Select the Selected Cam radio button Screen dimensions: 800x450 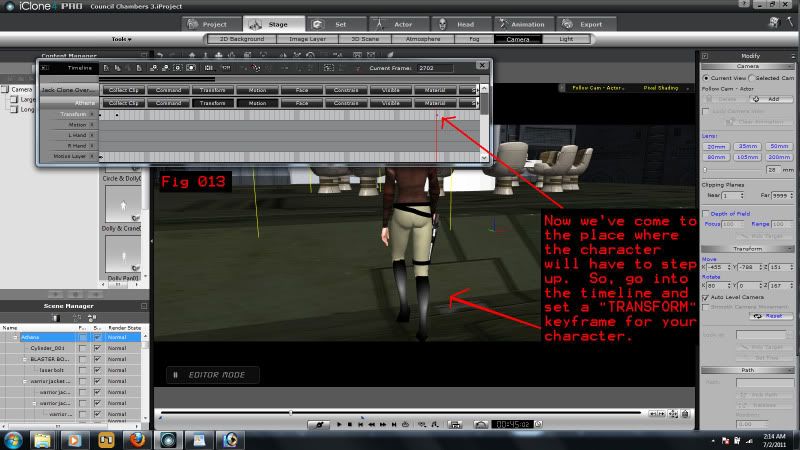(x=751, y=78)
